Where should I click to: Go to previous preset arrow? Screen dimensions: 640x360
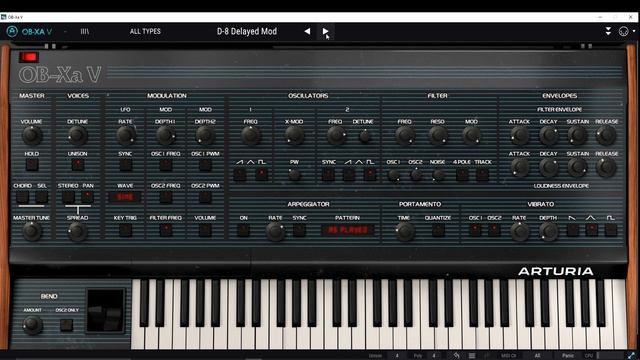click(307, 31)
